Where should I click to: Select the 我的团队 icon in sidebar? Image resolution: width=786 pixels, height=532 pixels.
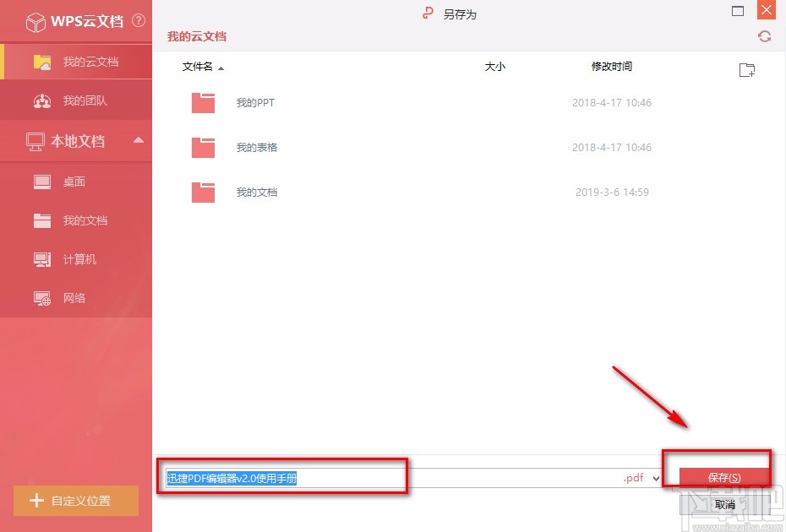(x=42, y=100)
